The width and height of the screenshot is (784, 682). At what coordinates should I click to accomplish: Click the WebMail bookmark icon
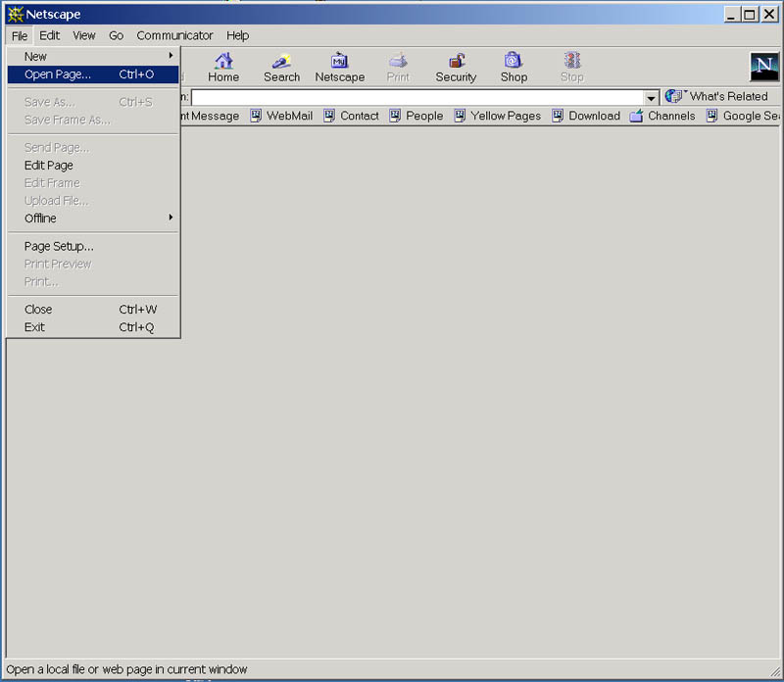[256, 116]
